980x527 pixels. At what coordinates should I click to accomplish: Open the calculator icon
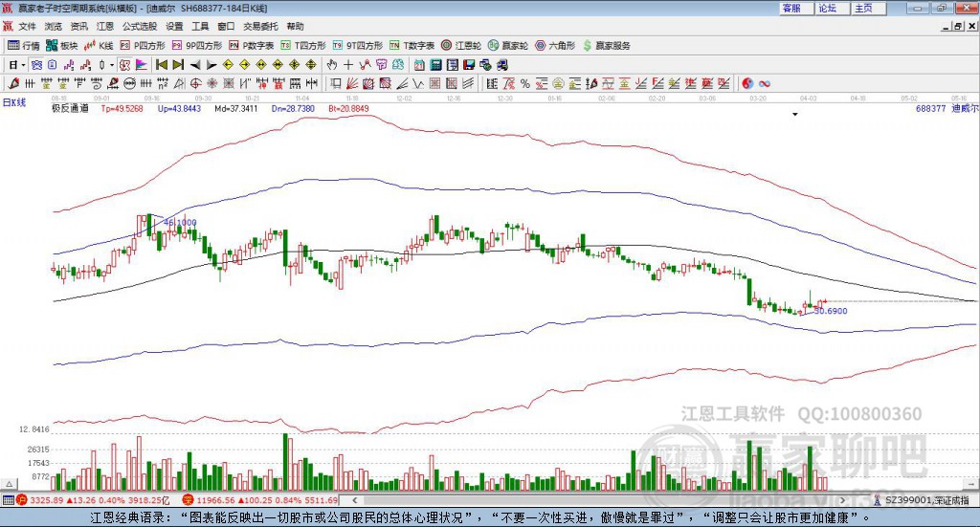pos(435,65)
